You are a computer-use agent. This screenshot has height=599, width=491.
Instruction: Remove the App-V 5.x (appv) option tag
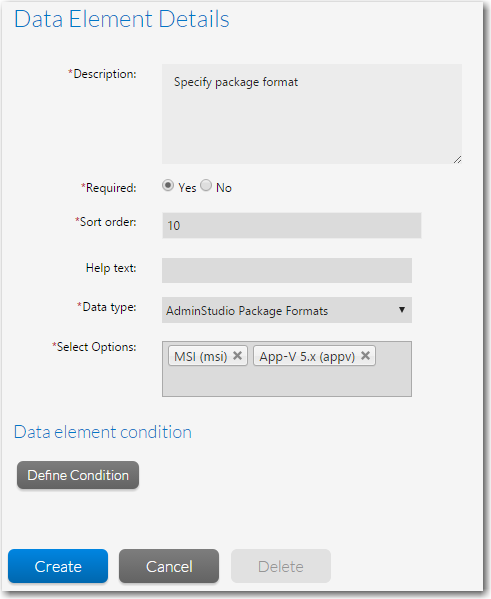click(x=365, y=356)
